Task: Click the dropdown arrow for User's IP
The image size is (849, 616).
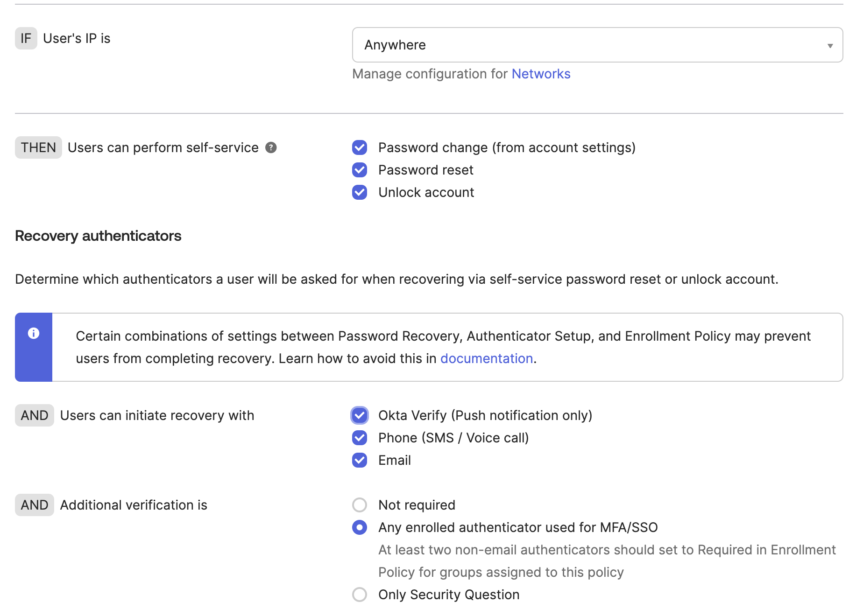Action: [x=830, y=45]
